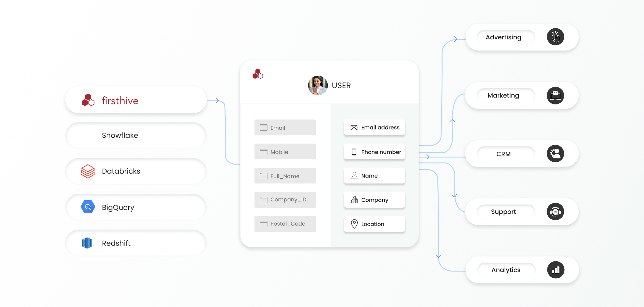Viewport: 644px width, 307px height.
Task: Select the user profile photo
Action: pos(318,85)
